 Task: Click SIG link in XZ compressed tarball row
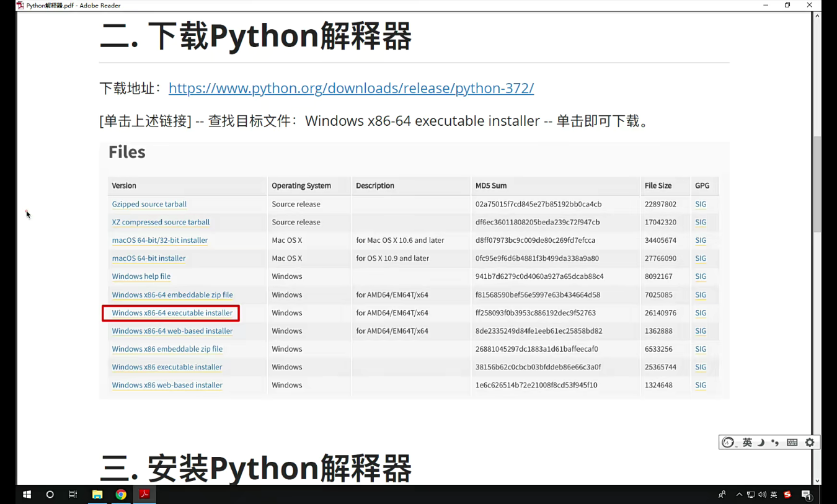click(701, 222)
